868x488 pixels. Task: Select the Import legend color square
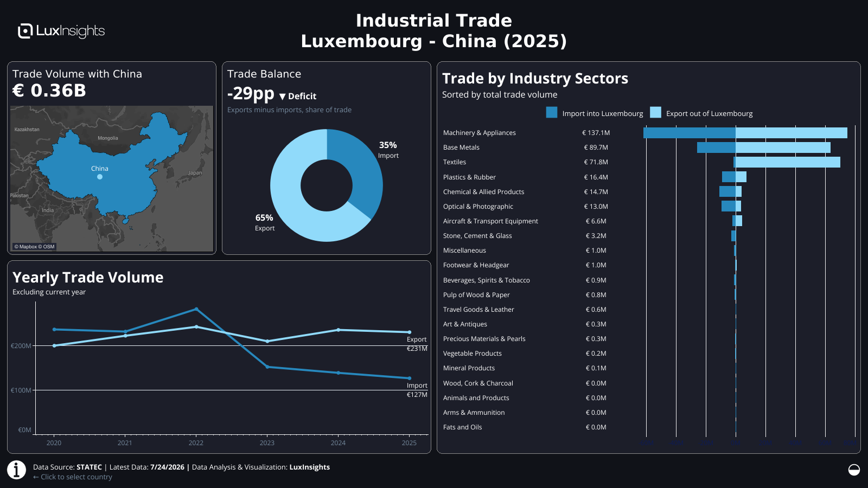(x=552, y=113)
